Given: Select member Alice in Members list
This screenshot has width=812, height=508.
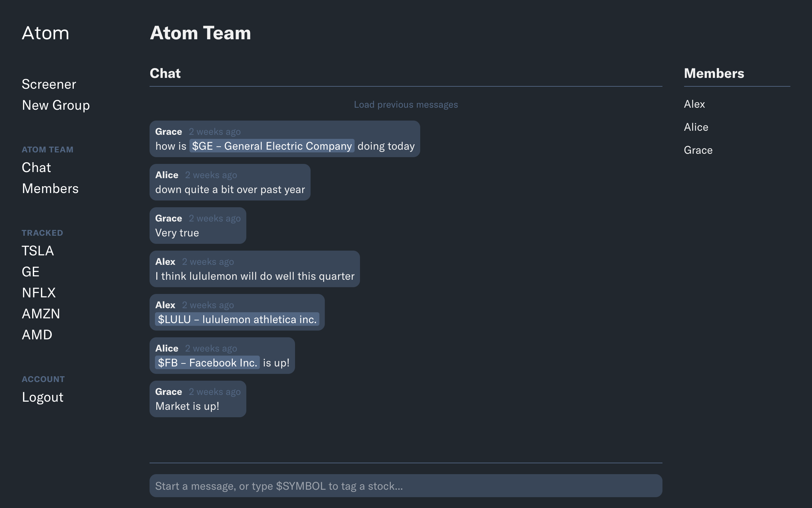Looking at the screenshot, I should [x=696, y=127].
